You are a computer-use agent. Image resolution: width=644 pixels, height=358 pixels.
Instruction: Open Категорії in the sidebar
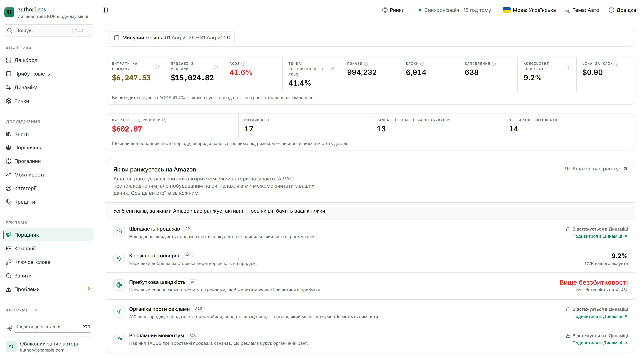coord(48,188)
